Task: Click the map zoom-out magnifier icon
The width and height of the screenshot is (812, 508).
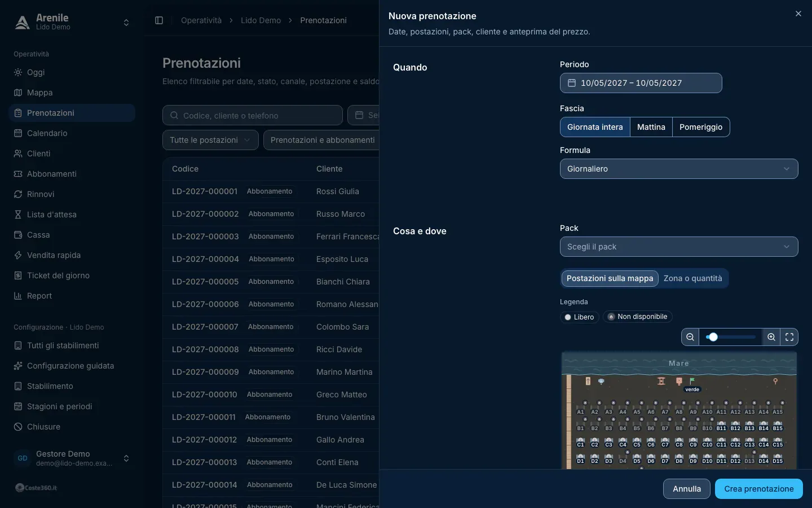Action: click(690, 337)
